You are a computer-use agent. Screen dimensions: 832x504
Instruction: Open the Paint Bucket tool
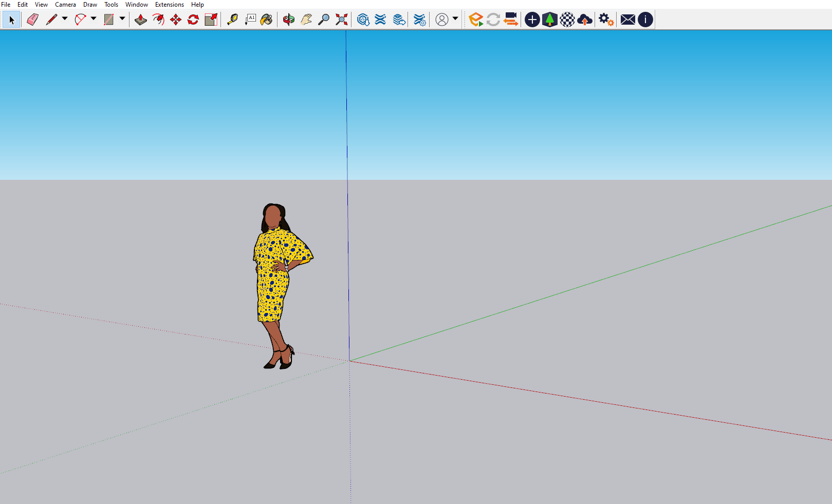(x=267, y=20)
